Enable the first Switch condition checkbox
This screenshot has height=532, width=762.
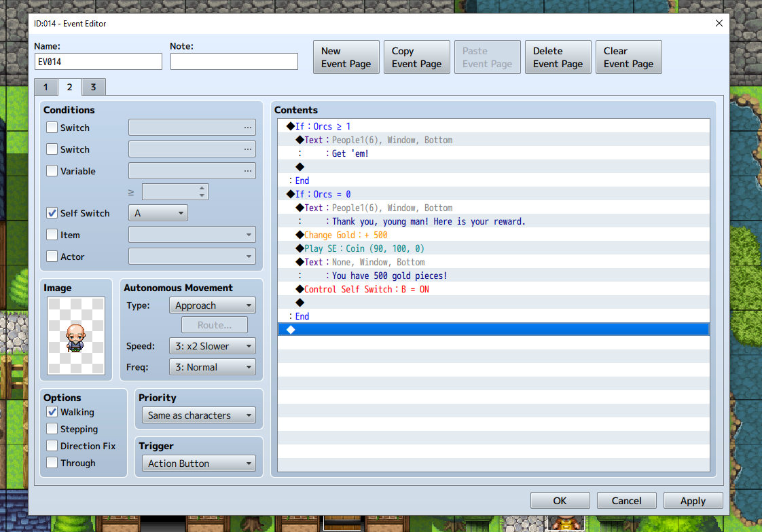pos(52,128)
